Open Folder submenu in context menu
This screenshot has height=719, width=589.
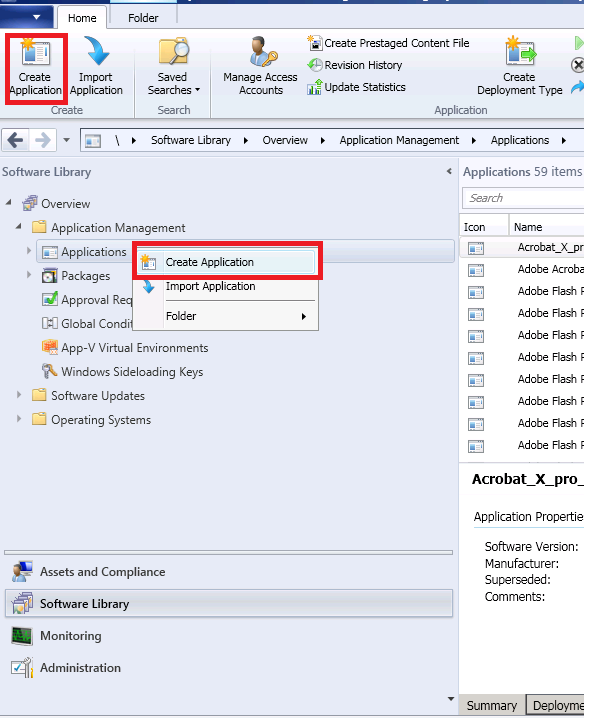(x=227, y=316)
